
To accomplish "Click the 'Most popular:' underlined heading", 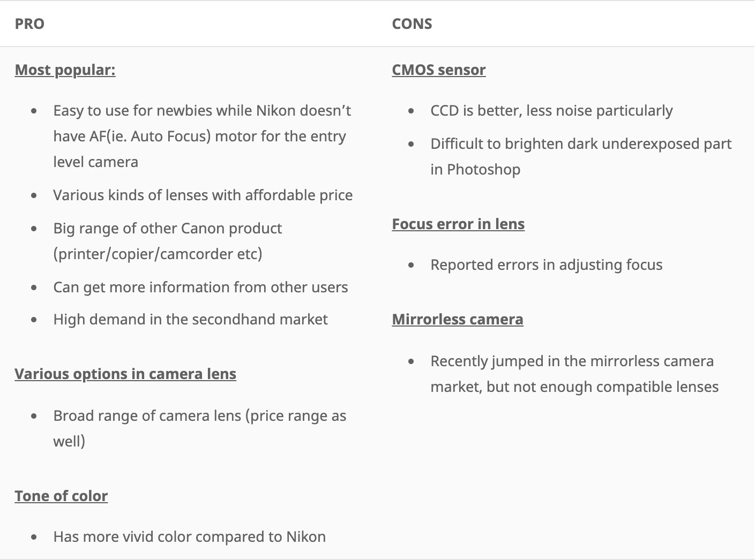I will point(65,70).
